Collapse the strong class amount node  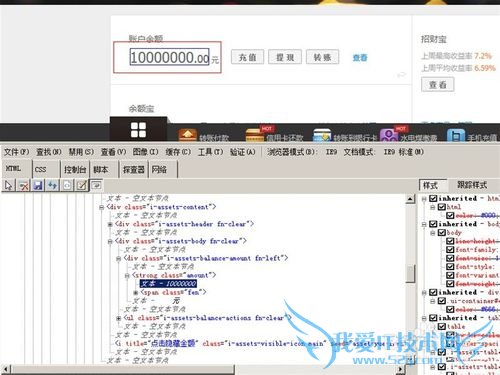(127, 275)
